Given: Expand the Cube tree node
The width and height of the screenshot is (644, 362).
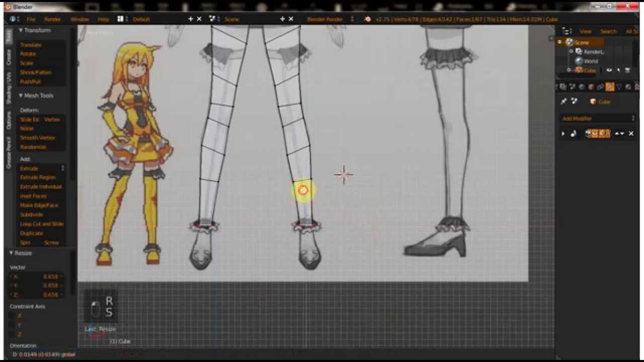Looking at the screenshot, I should [x=569, y=70].
